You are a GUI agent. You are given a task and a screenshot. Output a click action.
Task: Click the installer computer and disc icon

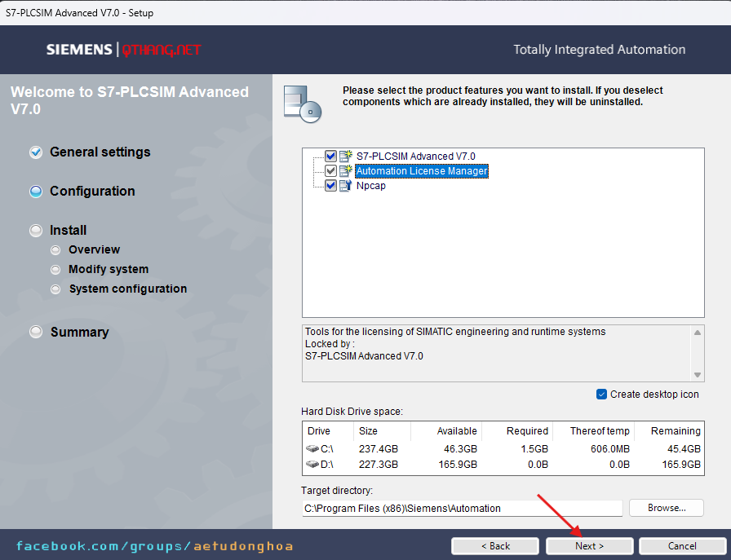pyautogui.click(x=302, y=103)
